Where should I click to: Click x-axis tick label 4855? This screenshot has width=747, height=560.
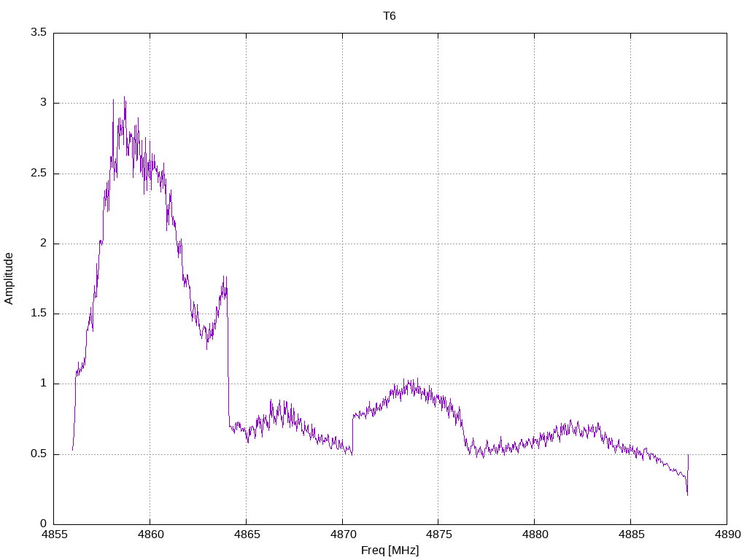click(54, 534)
